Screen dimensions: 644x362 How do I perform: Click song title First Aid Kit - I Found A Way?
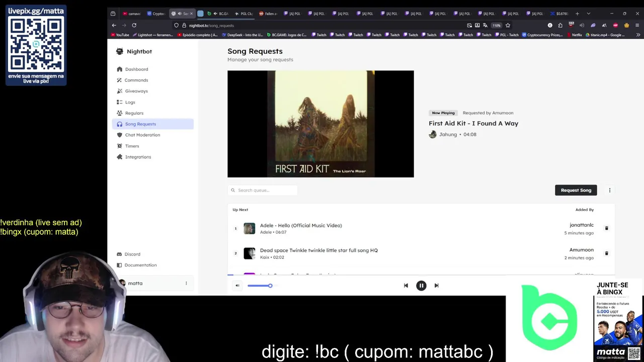473,123
